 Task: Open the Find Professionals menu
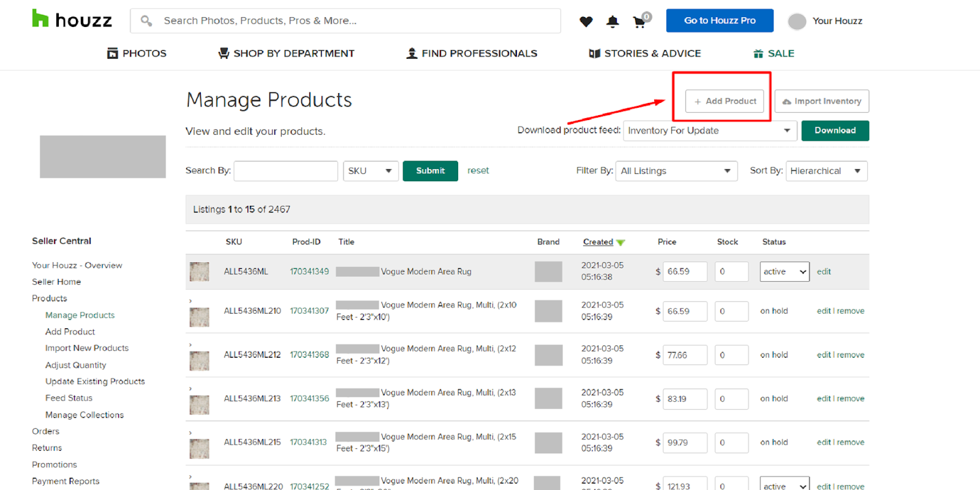(472, 54)
